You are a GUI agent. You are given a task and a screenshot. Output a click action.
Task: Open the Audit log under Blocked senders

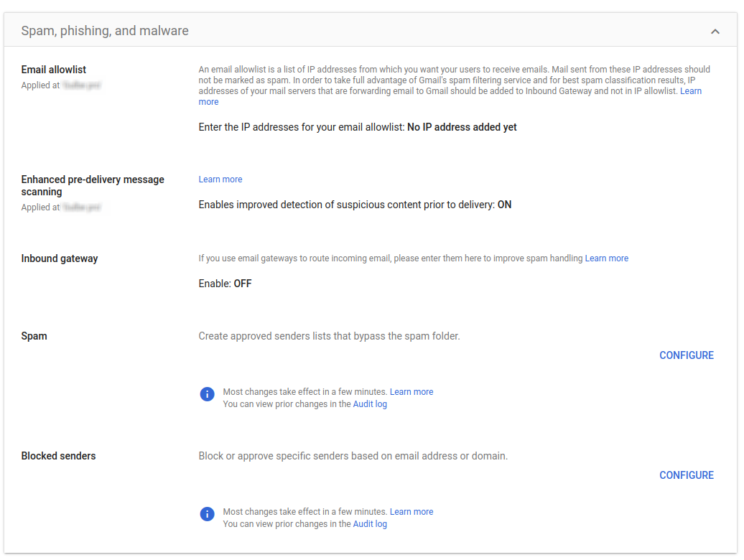point(370,523)
